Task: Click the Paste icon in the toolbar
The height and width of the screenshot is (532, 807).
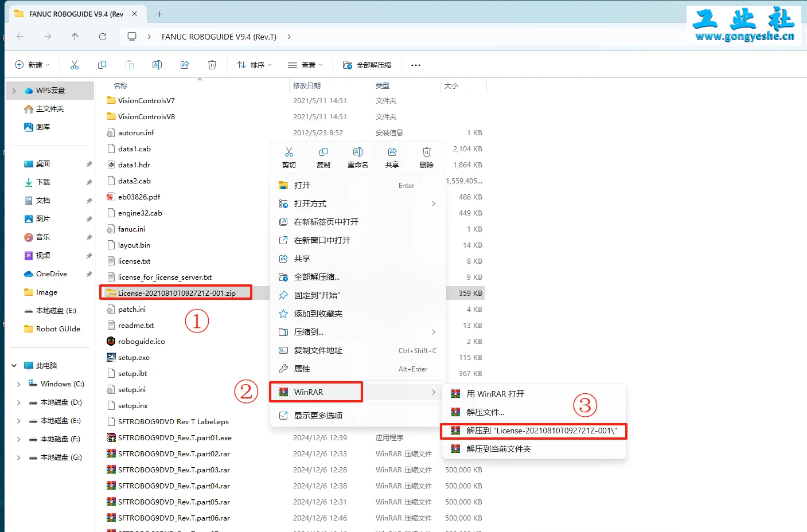Action: (x=130, y=65)
